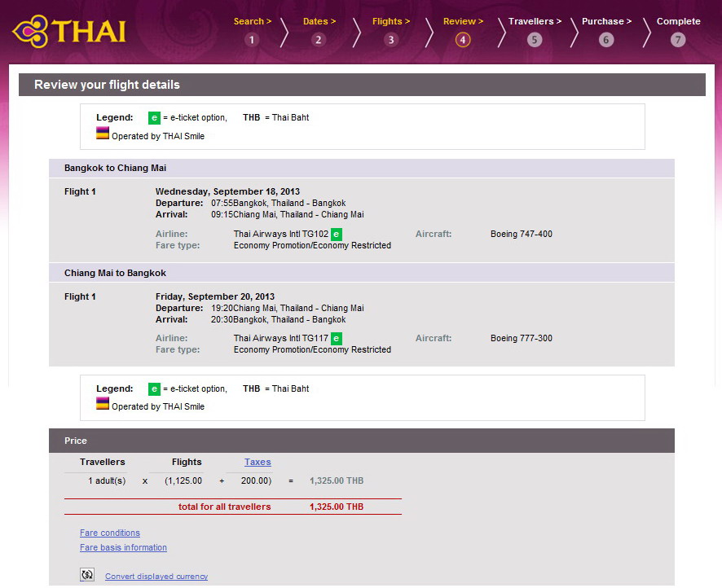This screenshot has height=588, width=722.
Task: Click the THAI Airways logo
Action: [69, 31]
